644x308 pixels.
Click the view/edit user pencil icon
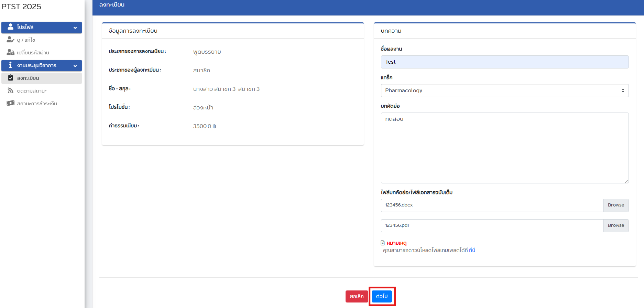(10, 40)
